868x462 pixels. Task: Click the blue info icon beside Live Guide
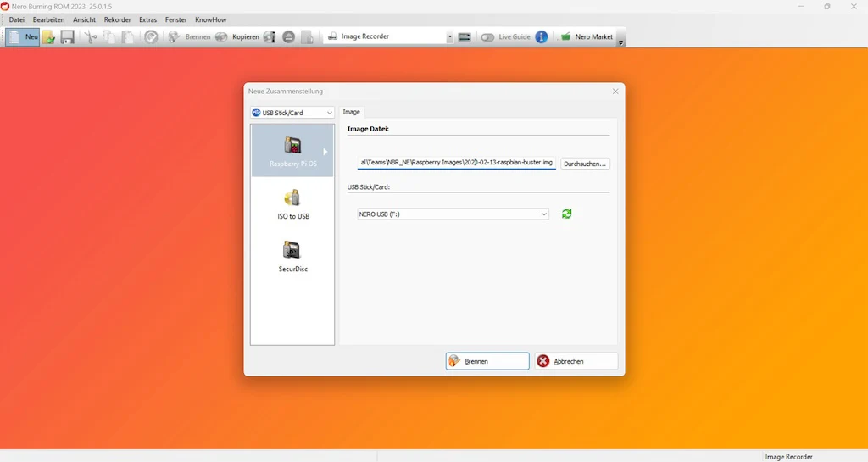point(542,36)
